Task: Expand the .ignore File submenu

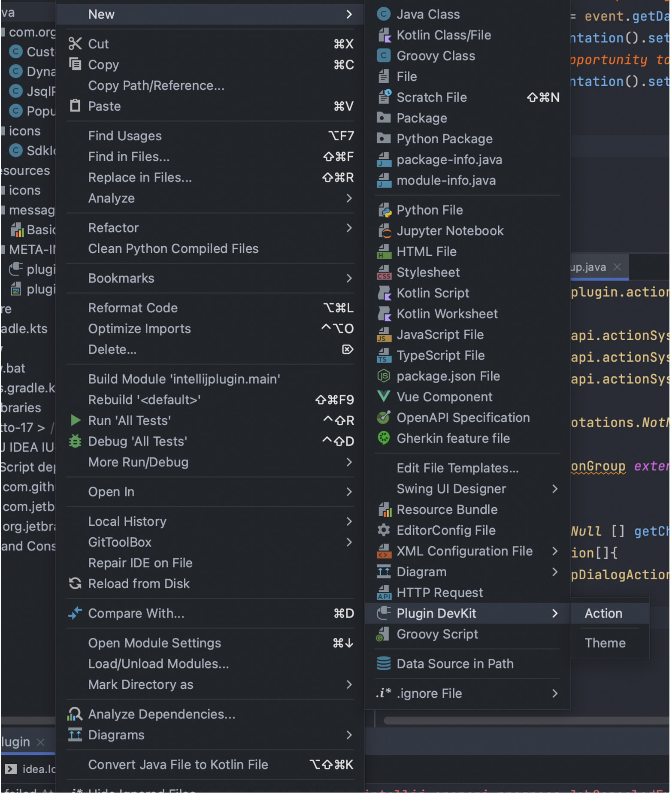Action: pyautogui.click(x=467, y=693)
